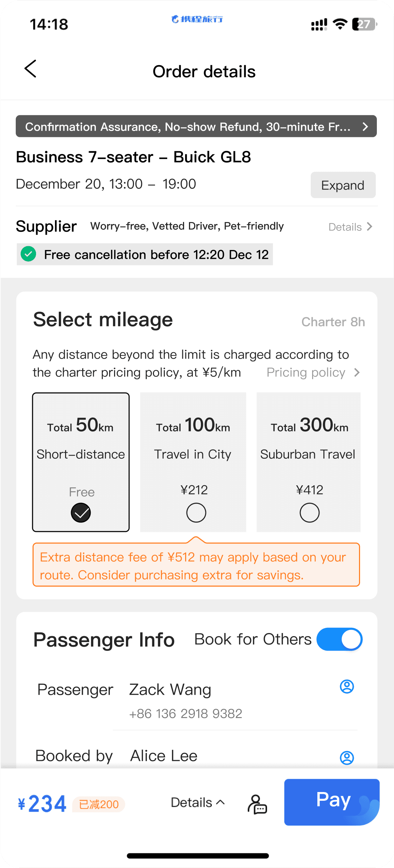Tap the back arrow icon
394x868 pixels.
(30, 69)
